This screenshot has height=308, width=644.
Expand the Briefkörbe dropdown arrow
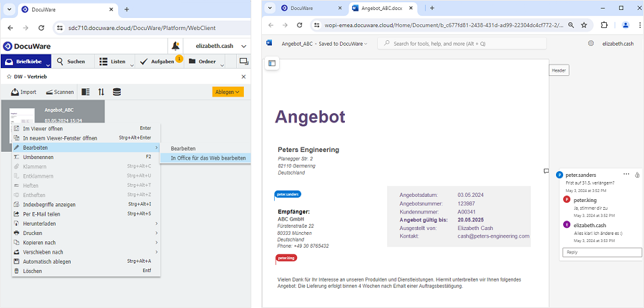pyautogui.click(x=48, y=64)
